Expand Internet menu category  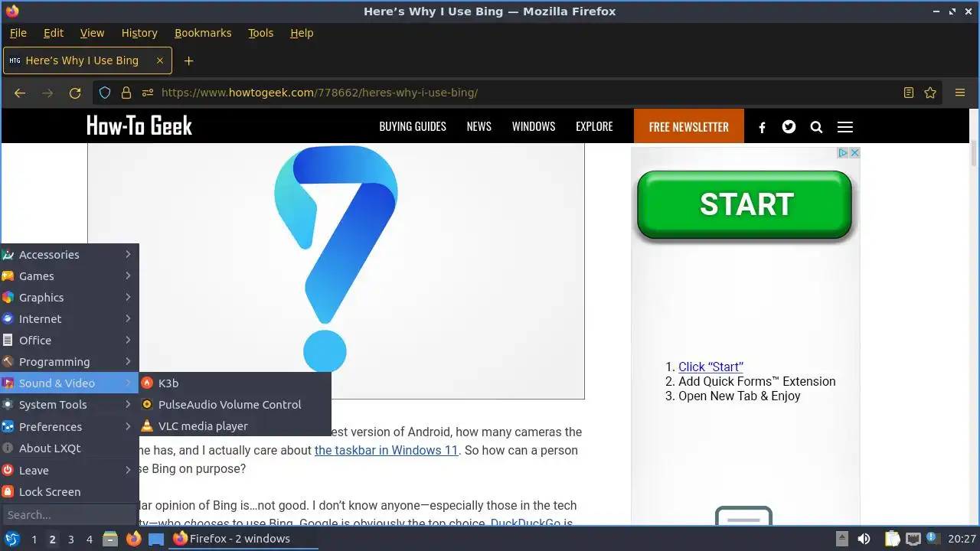tap(69, 319)
